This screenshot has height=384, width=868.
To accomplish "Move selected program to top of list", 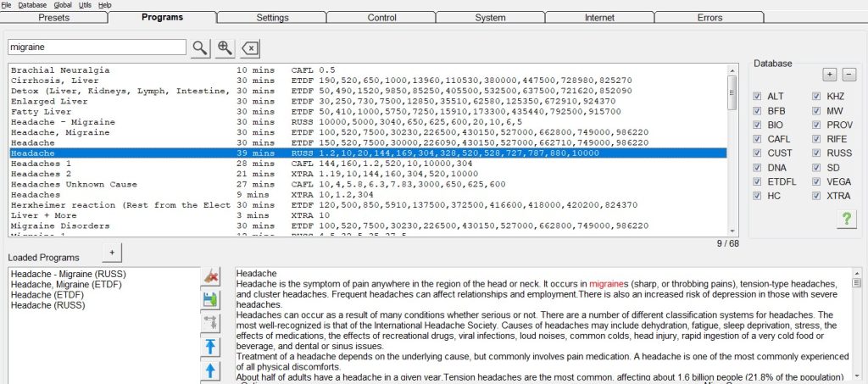I will 211,346.
